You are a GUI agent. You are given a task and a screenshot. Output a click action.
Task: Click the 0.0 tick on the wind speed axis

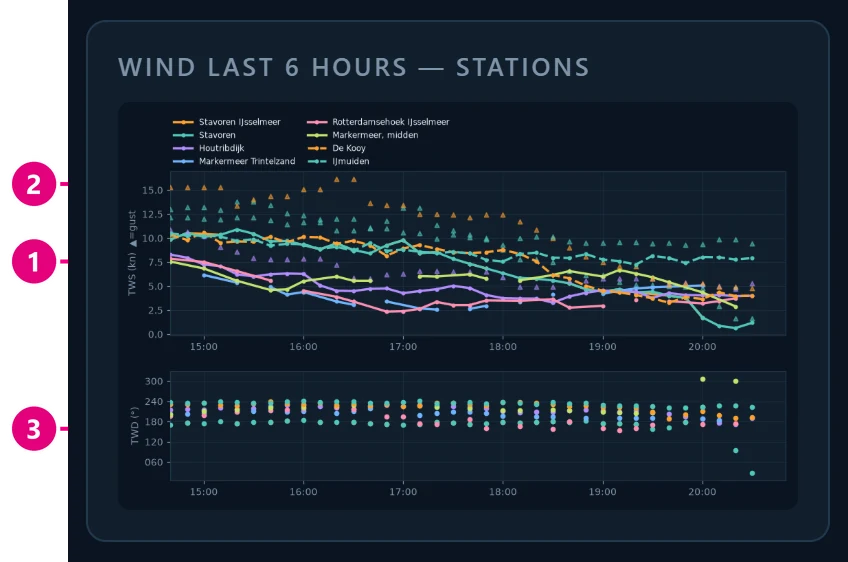coord(154,335)
